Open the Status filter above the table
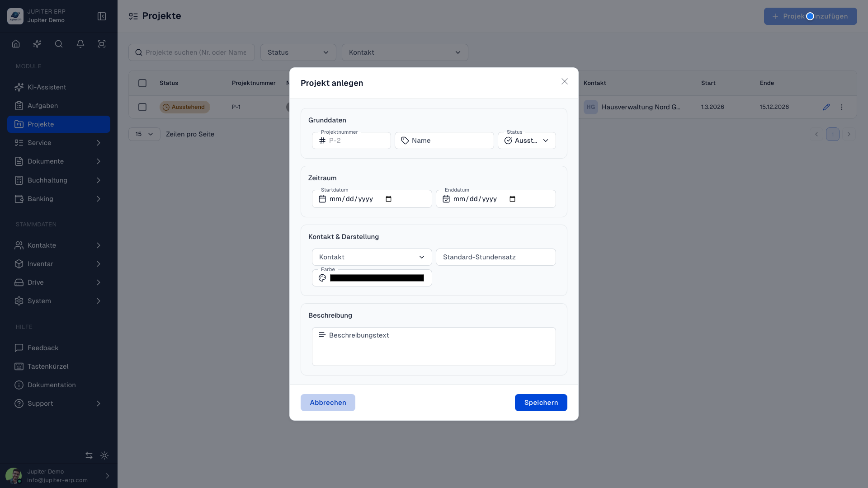Viewport: 868px width, 488px height. click(x=298, y=52)
